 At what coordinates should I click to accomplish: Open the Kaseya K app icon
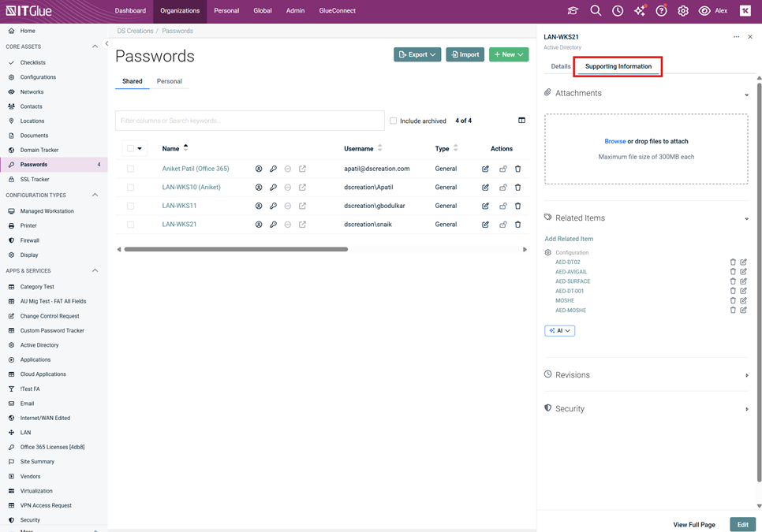click(745, 11)
